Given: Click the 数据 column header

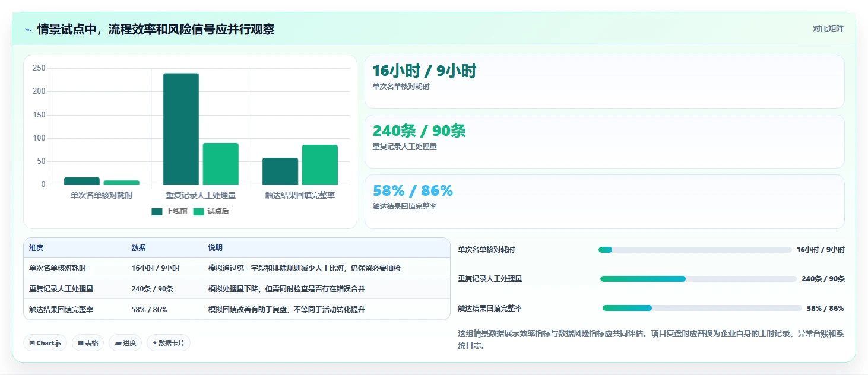Looking at the screenshot, I should [139, 248].
